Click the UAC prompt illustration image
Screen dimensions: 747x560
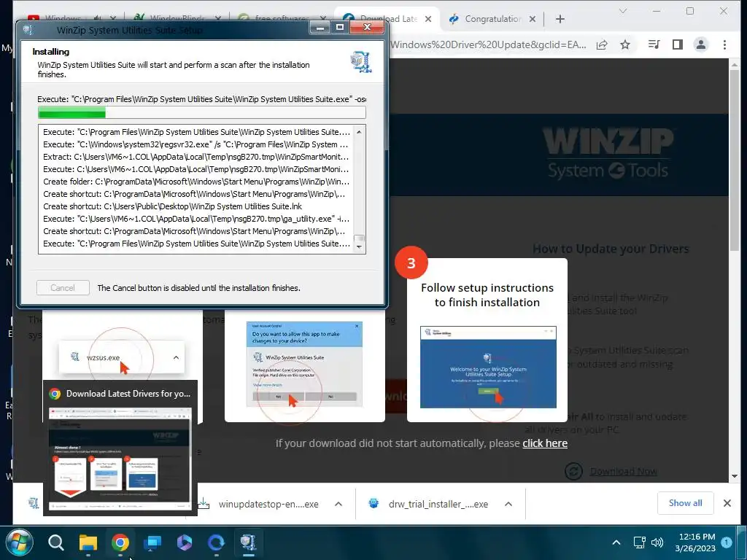point(304,364)
